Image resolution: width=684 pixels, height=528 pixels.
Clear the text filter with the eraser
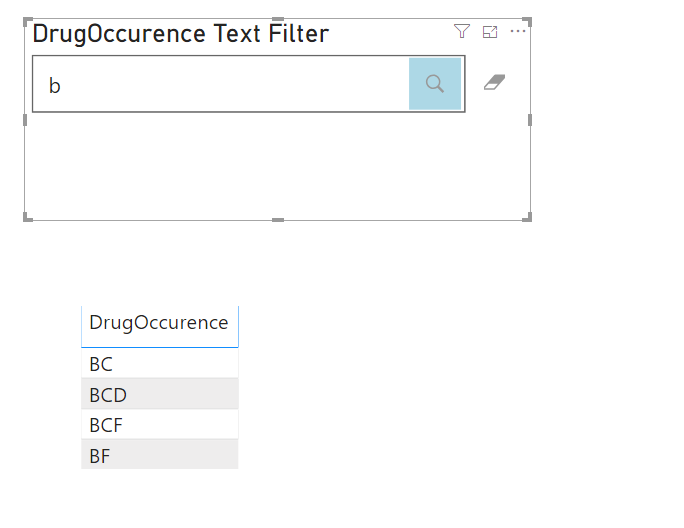[x=494, y=82]
